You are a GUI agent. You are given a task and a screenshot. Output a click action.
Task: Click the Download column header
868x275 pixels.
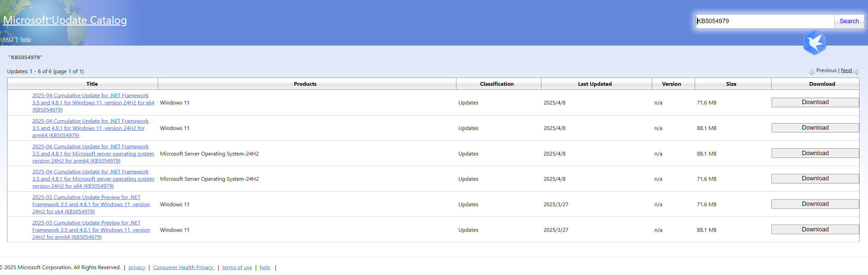(822, 84)
